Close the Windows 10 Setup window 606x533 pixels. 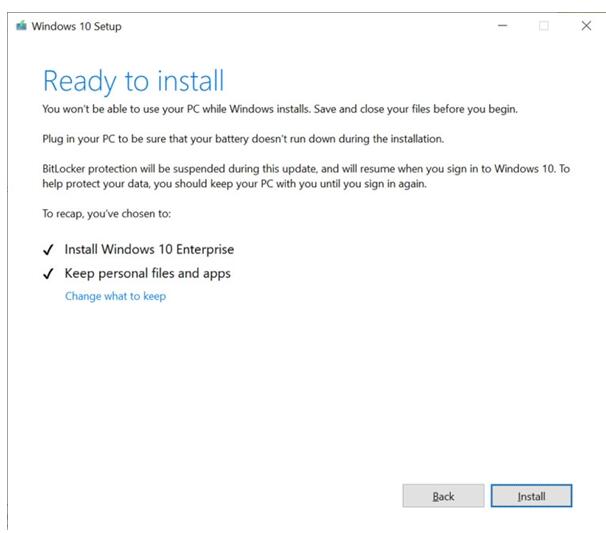(586, 26)
